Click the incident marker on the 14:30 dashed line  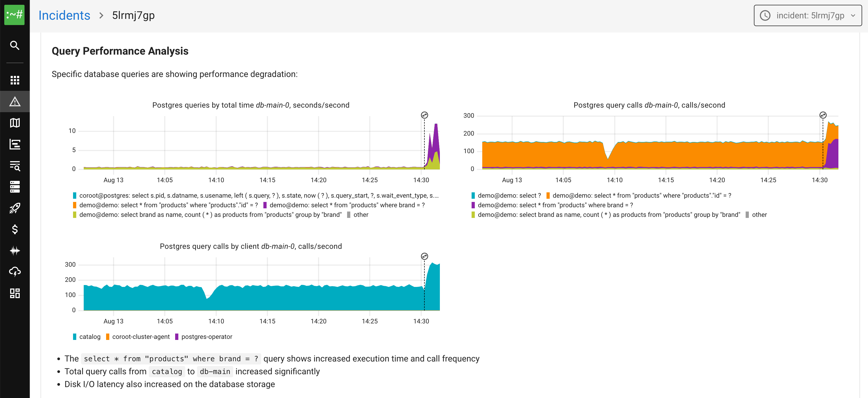[424, 115]
